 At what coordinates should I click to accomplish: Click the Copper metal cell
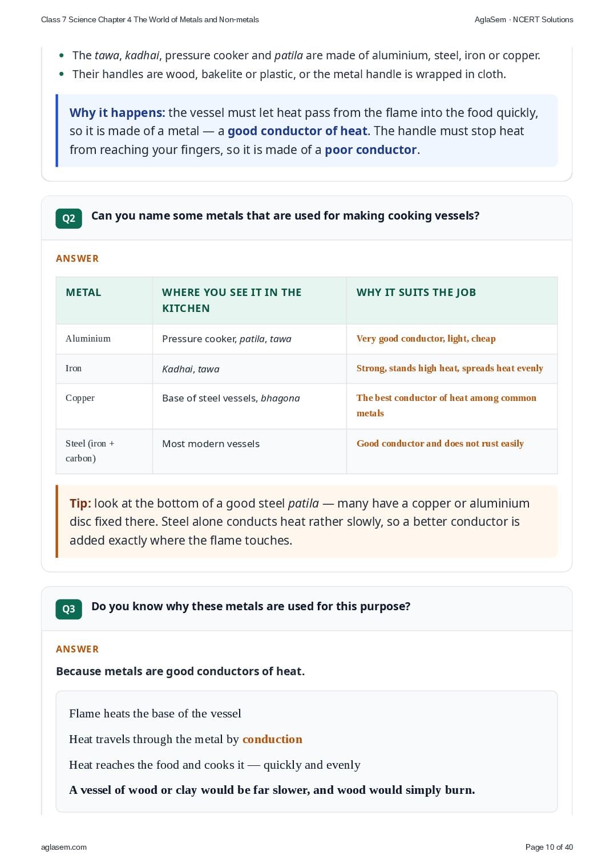pos(104,406)
